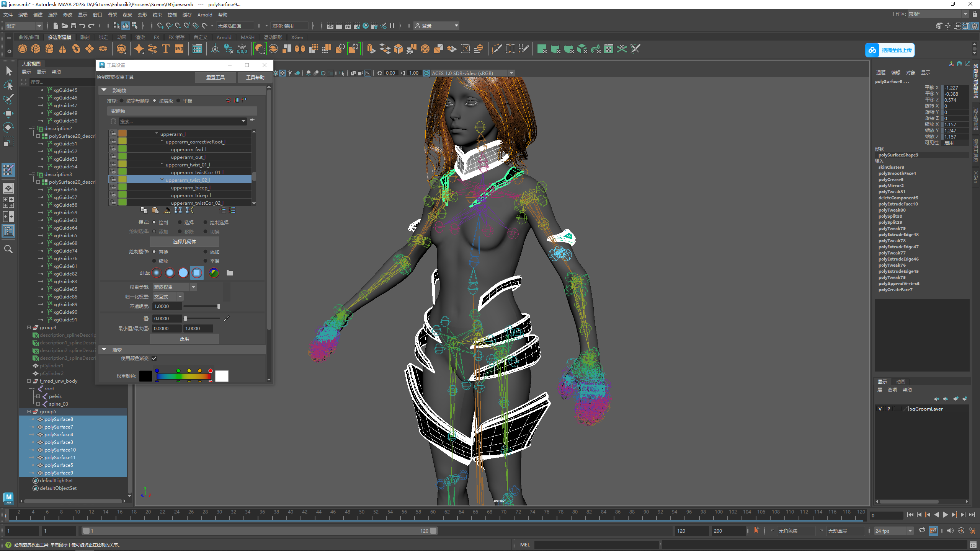
Task: Open the Arnold menu in the menu bar
Action: tap(205, 15)
